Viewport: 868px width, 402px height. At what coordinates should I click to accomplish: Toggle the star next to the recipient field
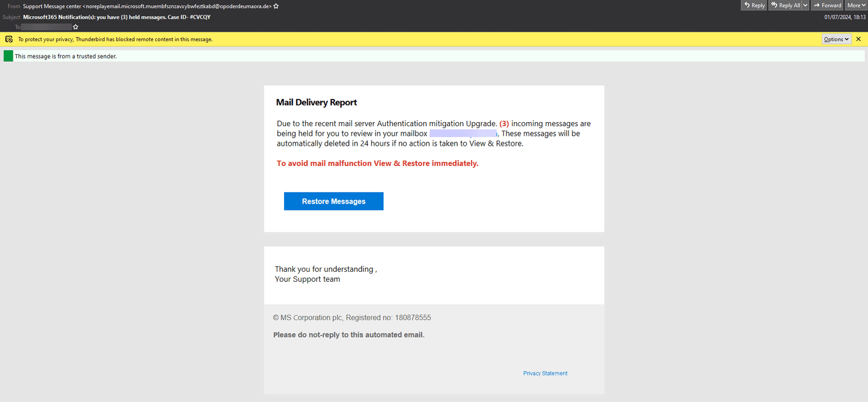(76, 27)
